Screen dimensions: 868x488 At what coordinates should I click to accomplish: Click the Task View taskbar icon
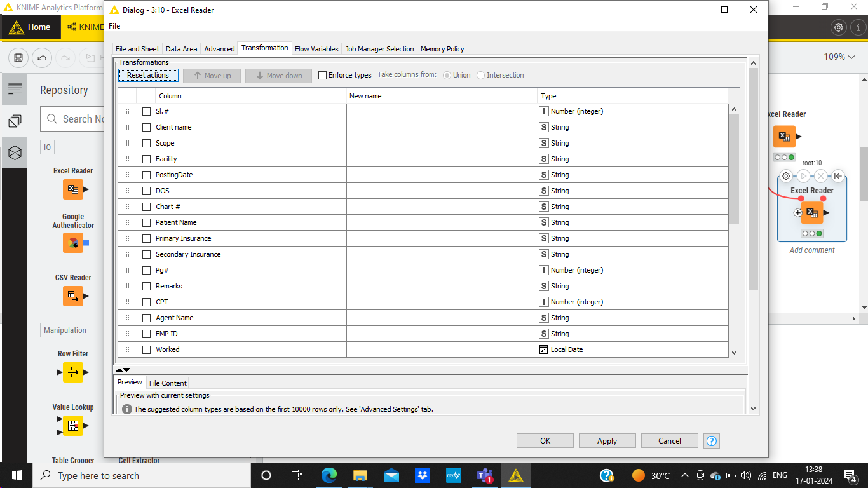click(x=297, y=475)
